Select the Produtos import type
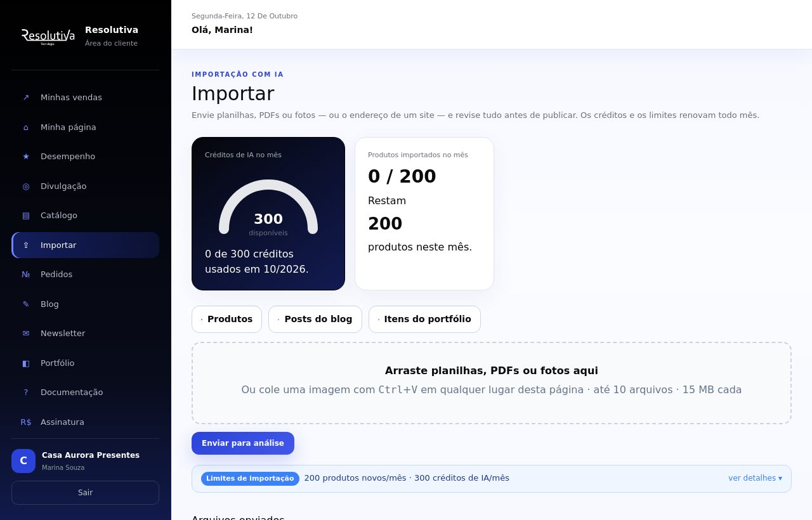This screenshot has width=812, height=520. pyautogui.click(x=226, y=319)
